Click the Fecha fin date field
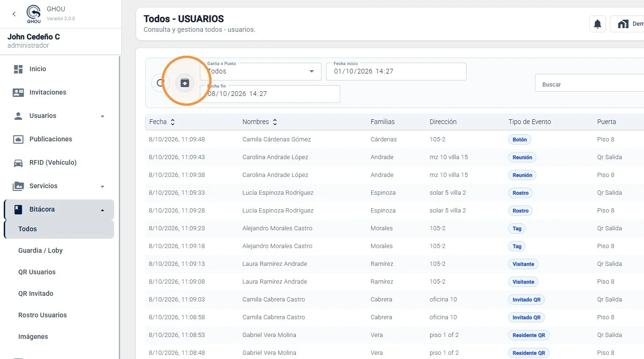 click(x=270, y=94)
